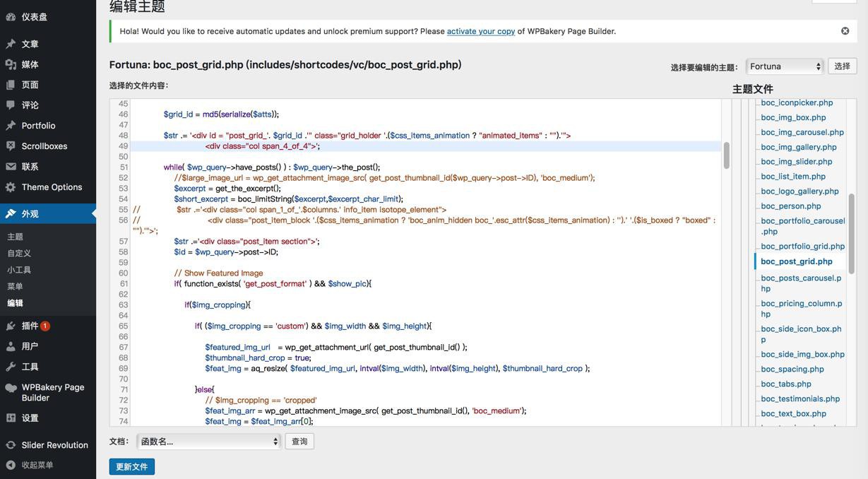Click the WPBakery Page Builder icon
Screen dimensions: 868x479
tap(11, 388)
